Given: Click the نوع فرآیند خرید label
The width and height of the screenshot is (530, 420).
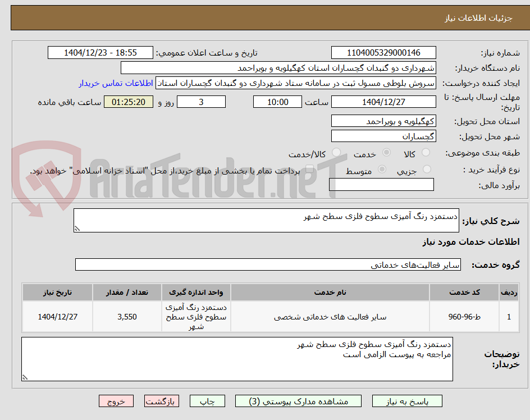Looking at the screenshot, I should coord(491,170).
